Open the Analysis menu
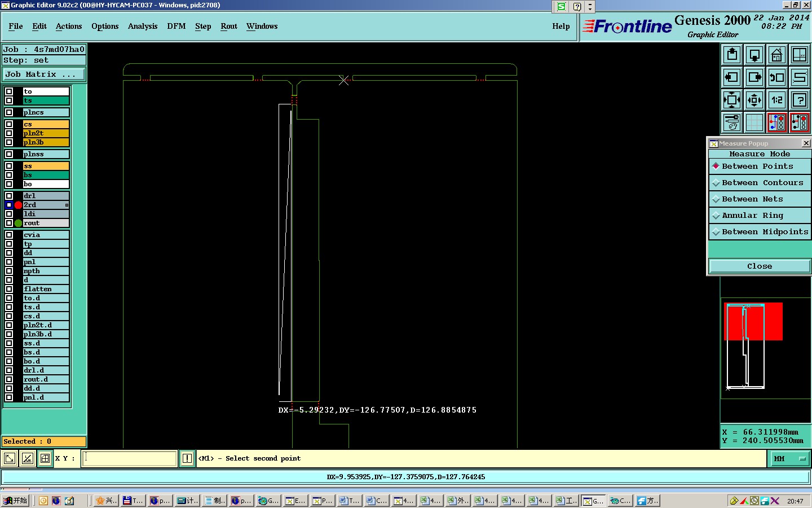 pos(143,27)
